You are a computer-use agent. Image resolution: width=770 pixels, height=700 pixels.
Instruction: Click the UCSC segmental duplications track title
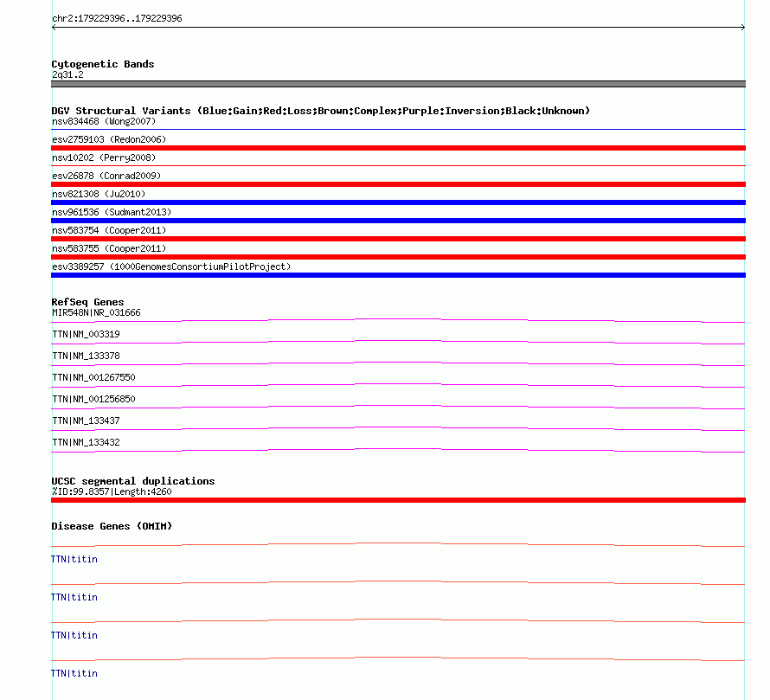click(x=133, y=481)
